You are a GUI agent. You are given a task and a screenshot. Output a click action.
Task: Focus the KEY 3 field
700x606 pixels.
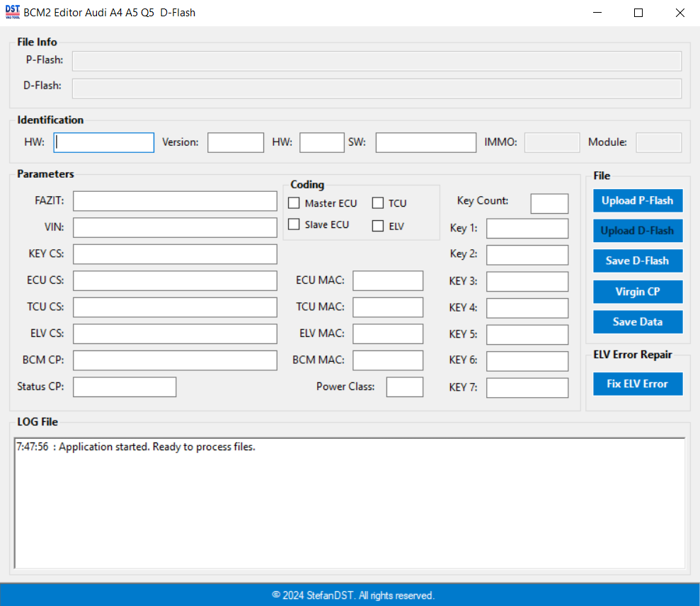[x=527, y=282]
